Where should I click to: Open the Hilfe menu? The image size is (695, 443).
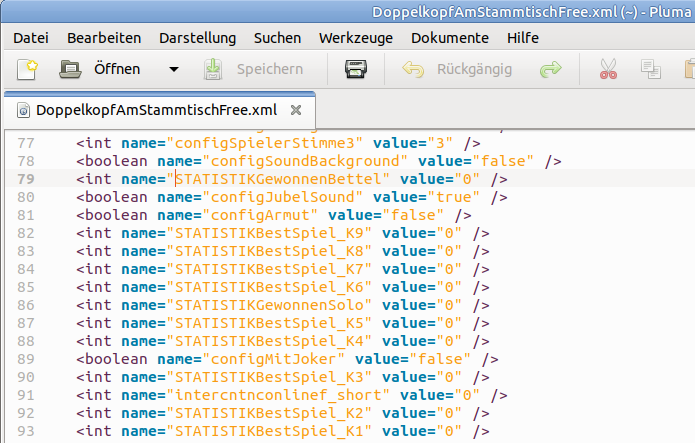(523, 38)
